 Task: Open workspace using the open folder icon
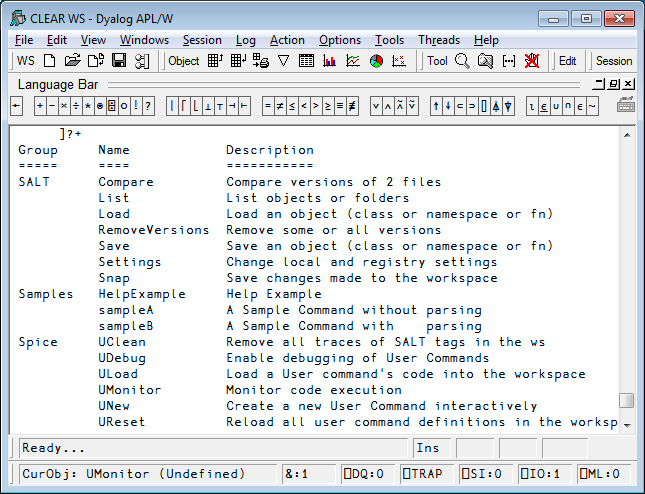click(x=73, y=61)
